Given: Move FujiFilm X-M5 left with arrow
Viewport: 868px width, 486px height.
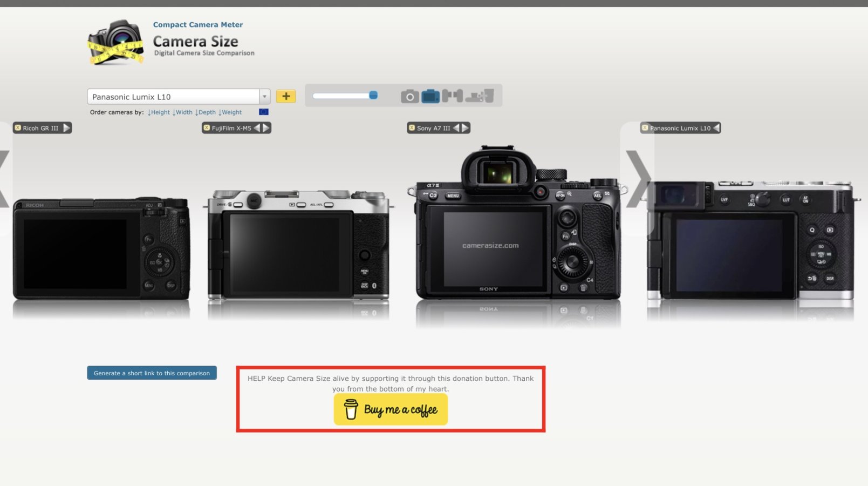Looking at the screenshot, I should point(257,128).
